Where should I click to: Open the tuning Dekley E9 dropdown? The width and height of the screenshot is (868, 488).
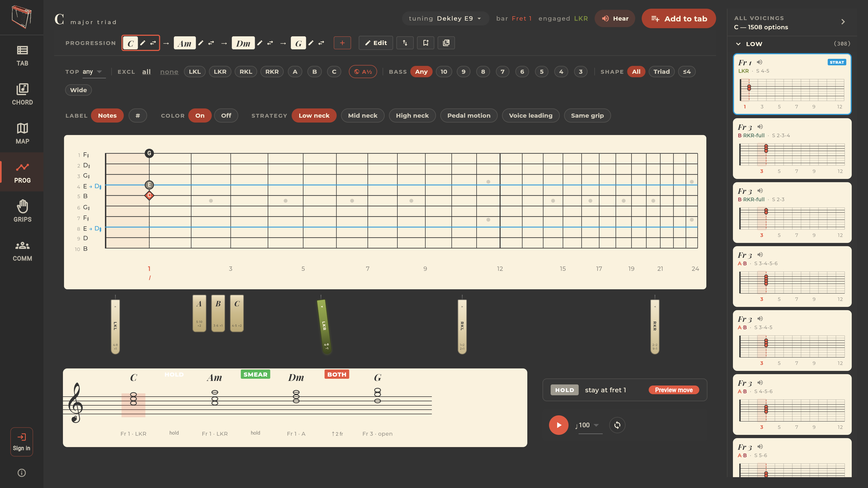[x=445, y=18]
